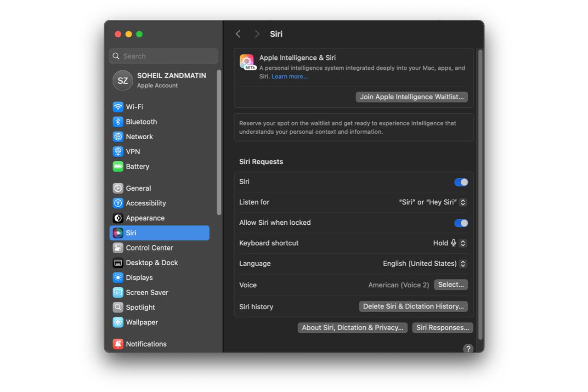Click the sidebar scrollbar

(x=219, y=142)
